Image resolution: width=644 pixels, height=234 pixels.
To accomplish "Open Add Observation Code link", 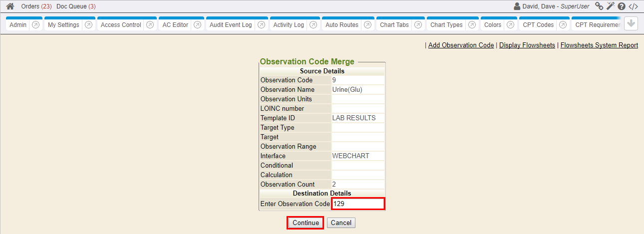I will pyautogui.click(x=461, y=45).
